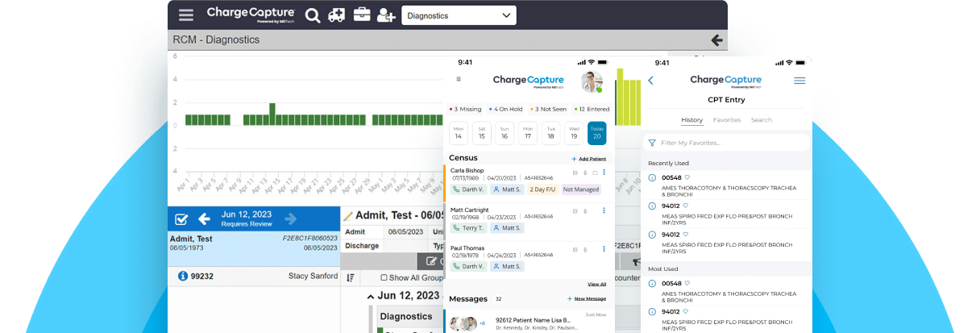The height and width of the screenshot is (333, 980).
Task: Click the ambulance icon in the top toolbar
Action: pyautogui.click(x=337, y=15)
